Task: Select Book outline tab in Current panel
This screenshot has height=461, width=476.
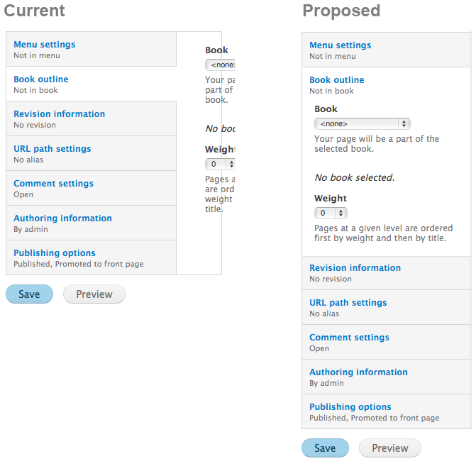Action: [41, 79]
